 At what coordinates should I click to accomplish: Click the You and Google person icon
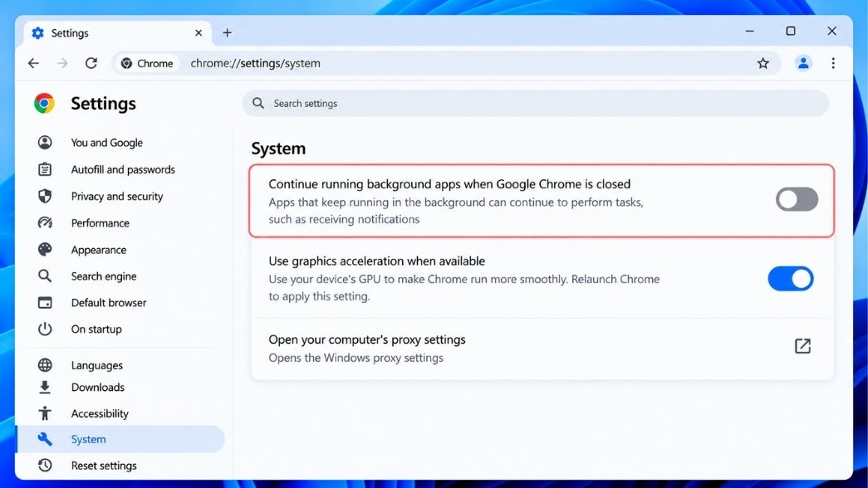(45, 142)
